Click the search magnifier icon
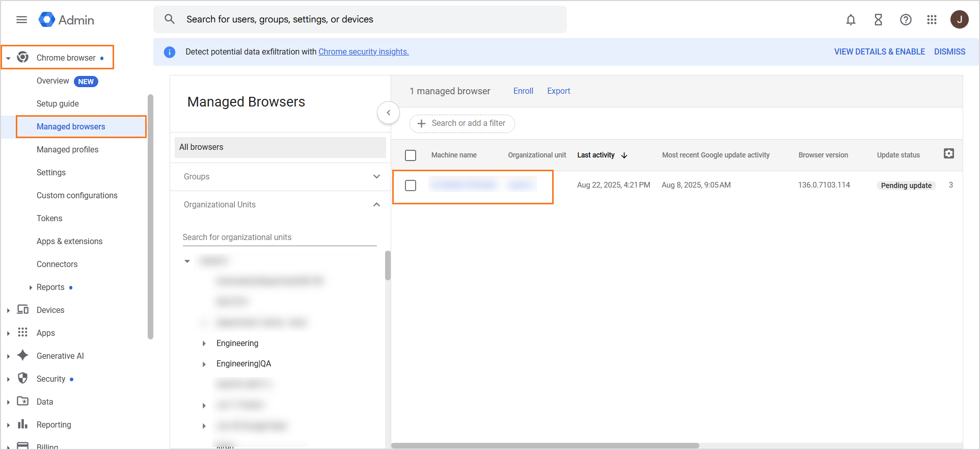The height and width of the screenshot is (450, 980). click(x=170, y=19)
